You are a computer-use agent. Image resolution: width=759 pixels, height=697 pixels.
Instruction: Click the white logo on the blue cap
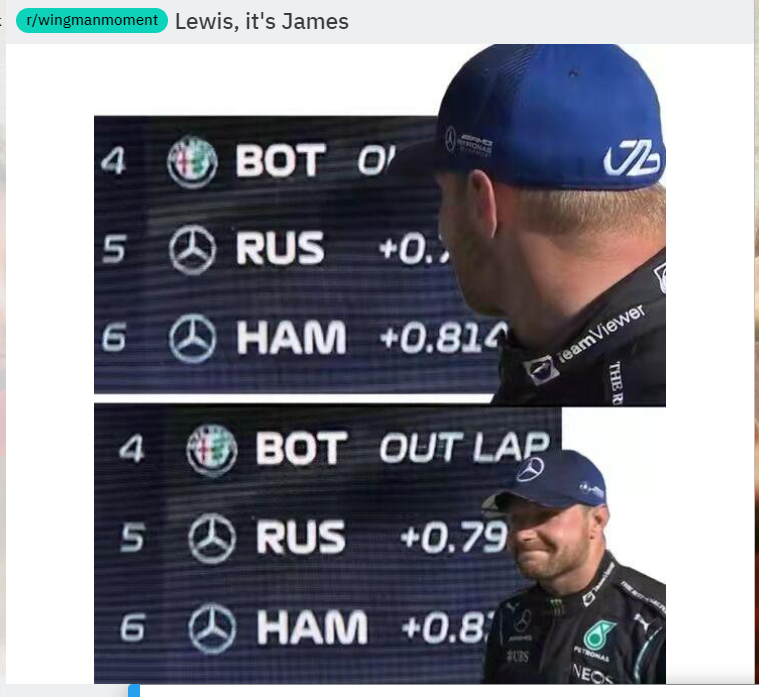632,157
